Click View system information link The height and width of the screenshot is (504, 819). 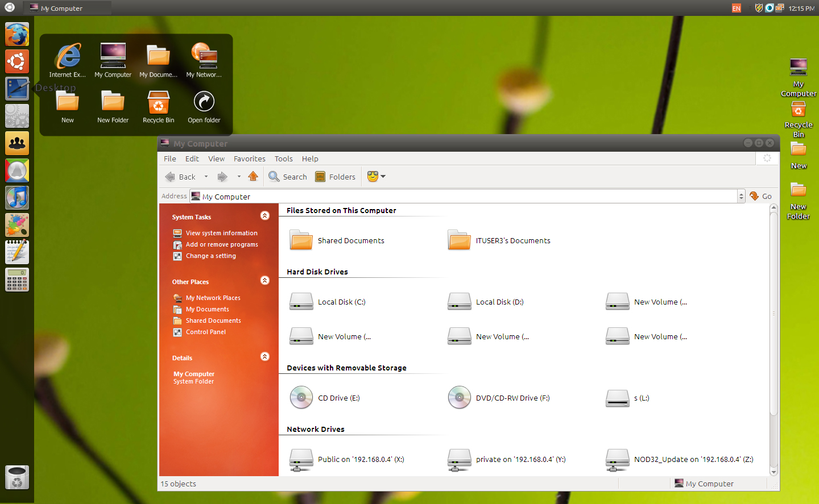221,233
